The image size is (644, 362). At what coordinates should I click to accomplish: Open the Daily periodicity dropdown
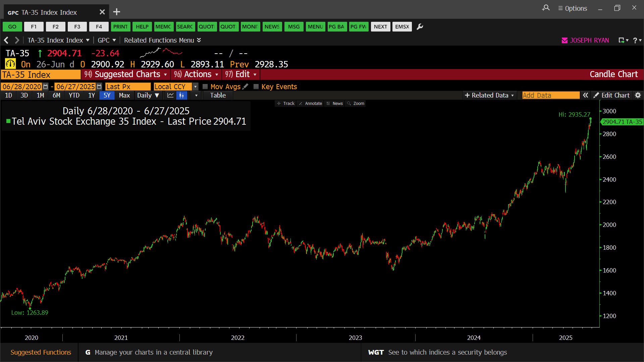coord(148,96)
